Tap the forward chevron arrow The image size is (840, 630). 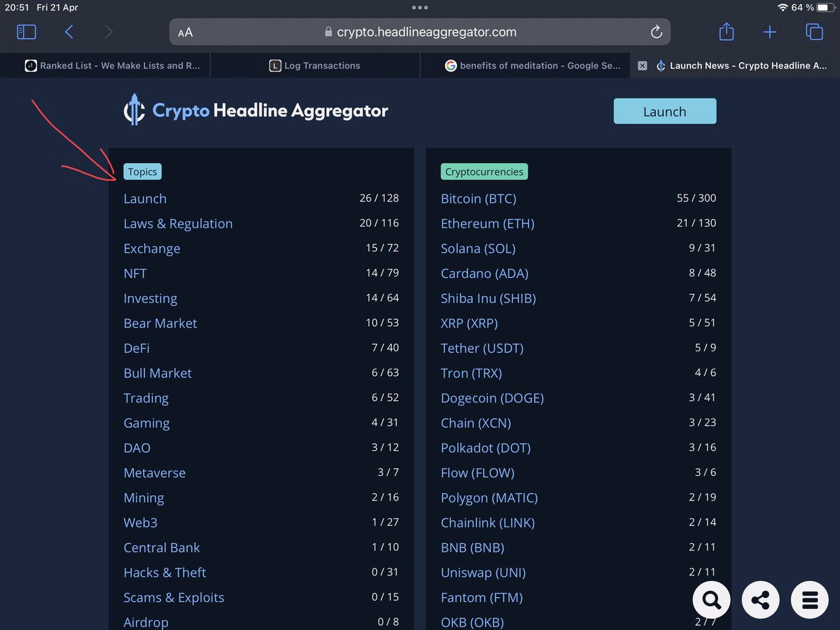(x=108, y=31)
